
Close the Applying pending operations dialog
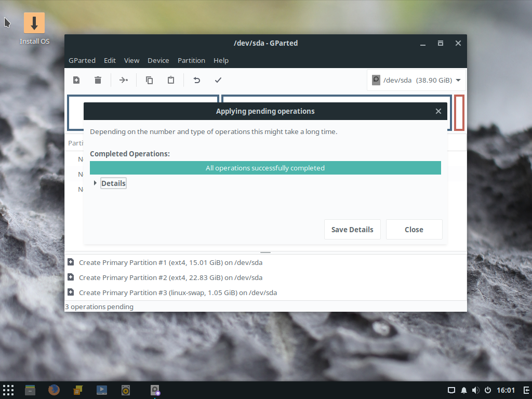click(438, 111)
